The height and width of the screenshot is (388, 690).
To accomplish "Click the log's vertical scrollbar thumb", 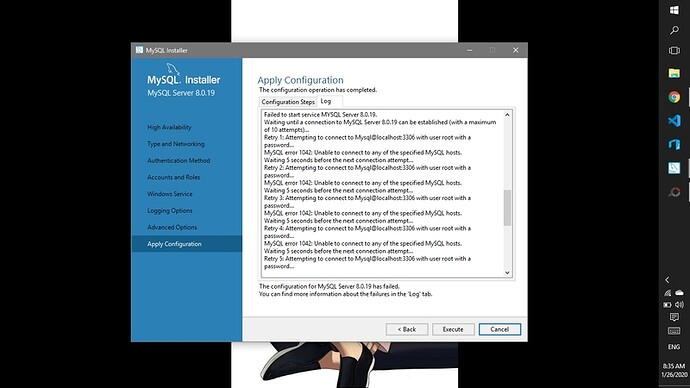I will (507, 208).
